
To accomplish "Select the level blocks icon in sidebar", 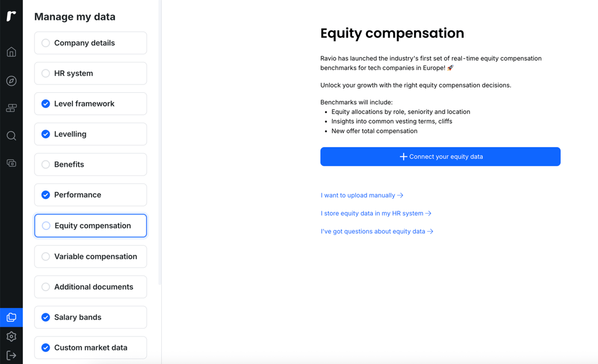I will [x=12, y=108].
